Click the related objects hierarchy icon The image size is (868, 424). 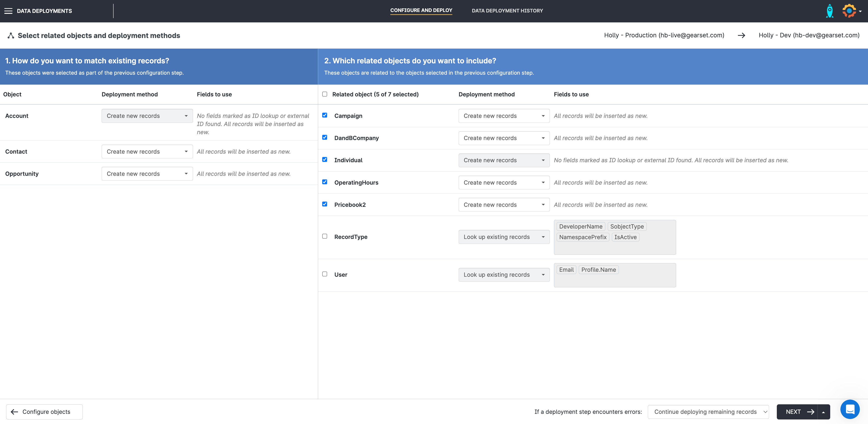pyautogui.click(x=11, y=35)
